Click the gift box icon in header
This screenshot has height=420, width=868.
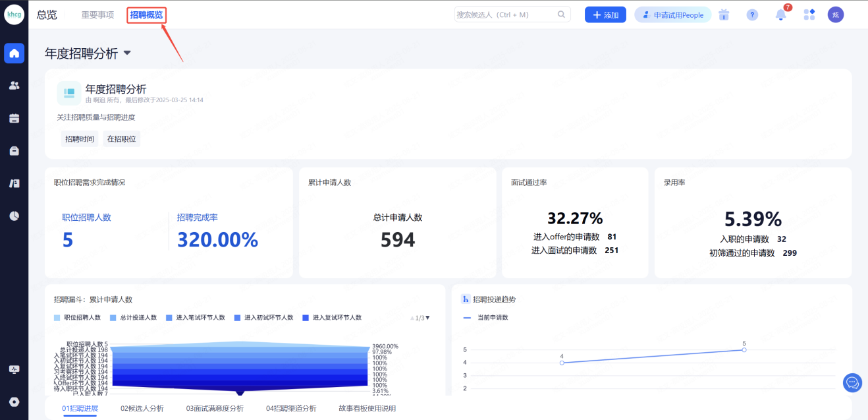tap(724, 15)
